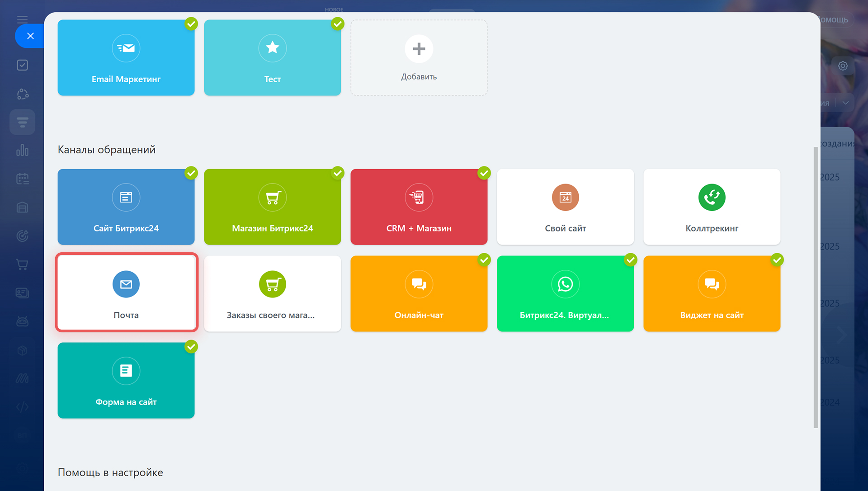Open the Почта mail channel
Viewport: 868px width, 491px height.
click(126, 293)
